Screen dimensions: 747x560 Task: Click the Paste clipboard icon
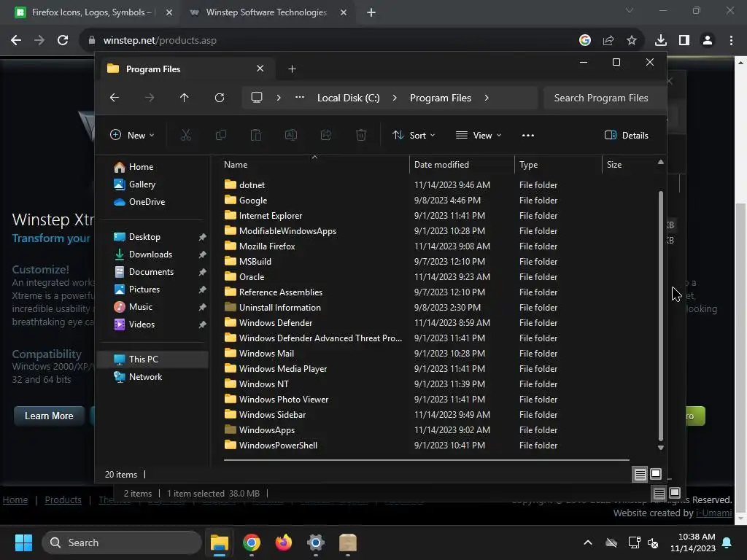256,135
